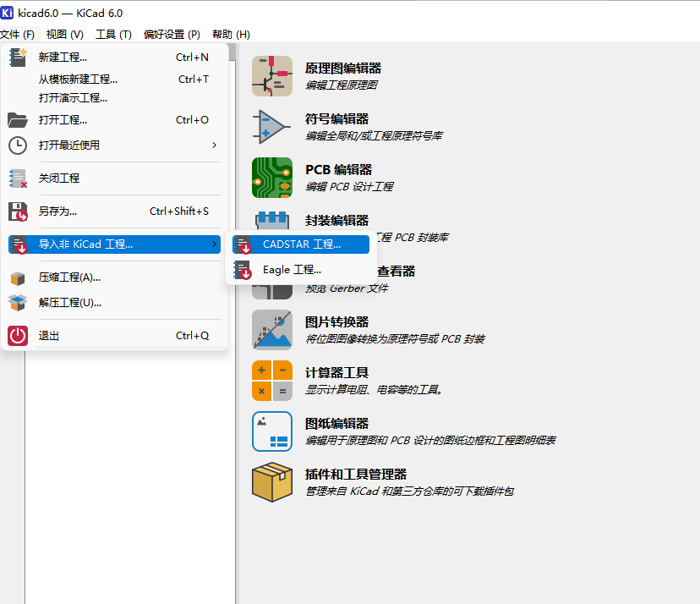Open the 工具 (T) menu

114,35
